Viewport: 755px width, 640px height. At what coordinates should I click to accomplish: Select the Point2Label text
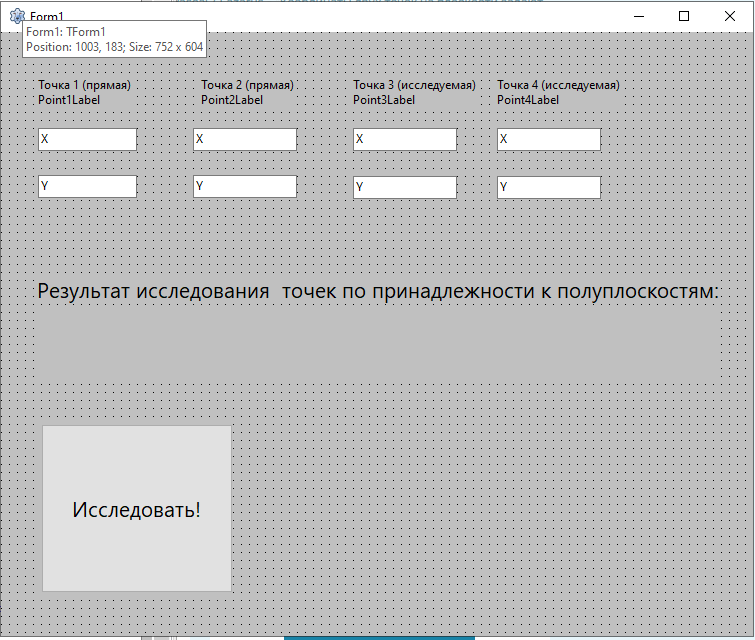click(x=232, y=100)
